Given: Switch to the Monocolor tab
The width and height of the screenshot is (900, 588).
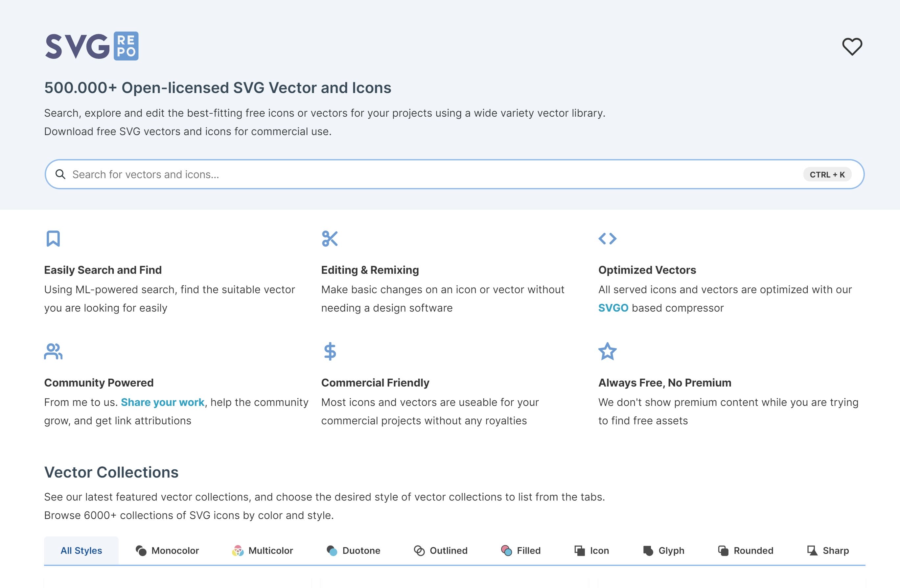Looking at the screenshot, I should 168,550.
